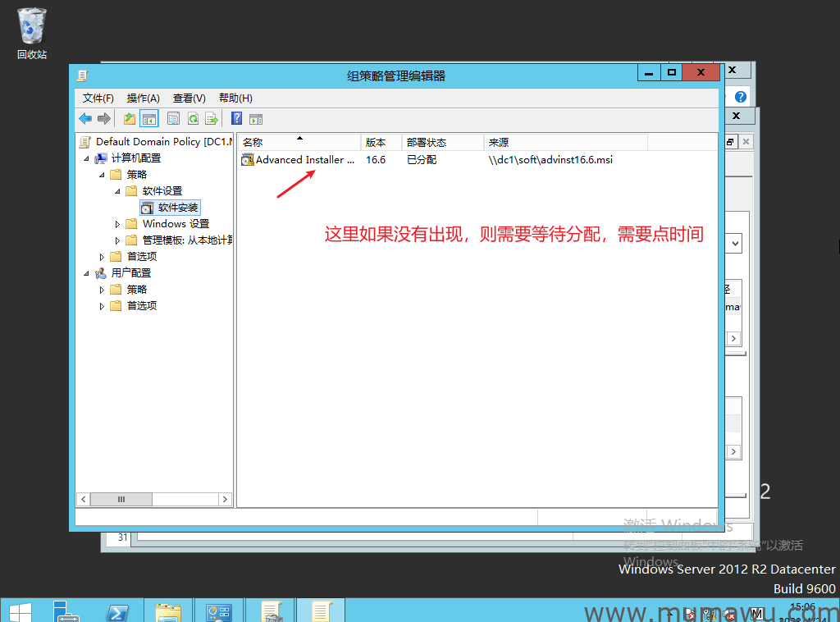
Task: Open the 操作(A) menu
Action: (x=143, y=98)
